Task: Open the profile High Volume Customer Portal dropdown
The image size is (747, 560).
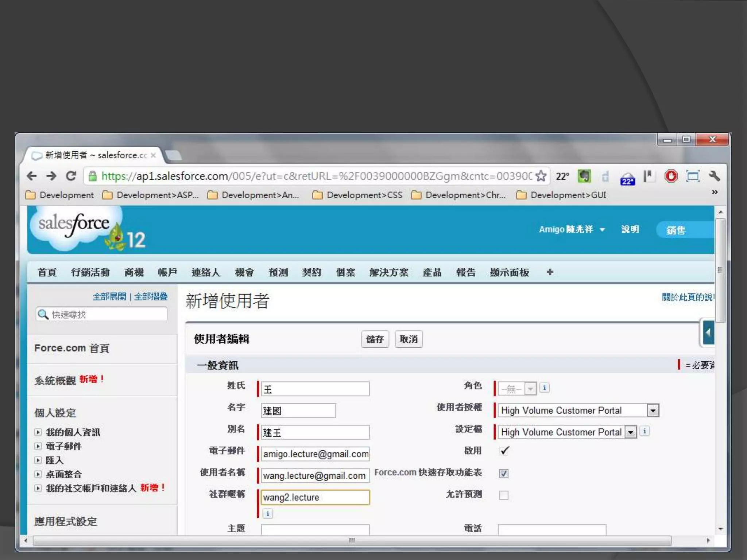Action: pyautogui.click(x=631, y=432)
